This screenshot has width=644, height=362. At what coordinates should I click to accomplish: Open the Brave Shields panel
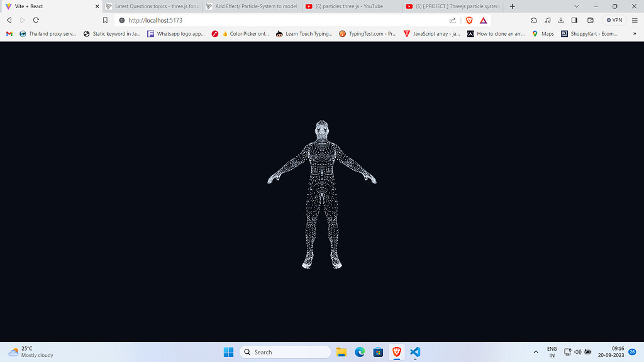(x=469, y=20)
